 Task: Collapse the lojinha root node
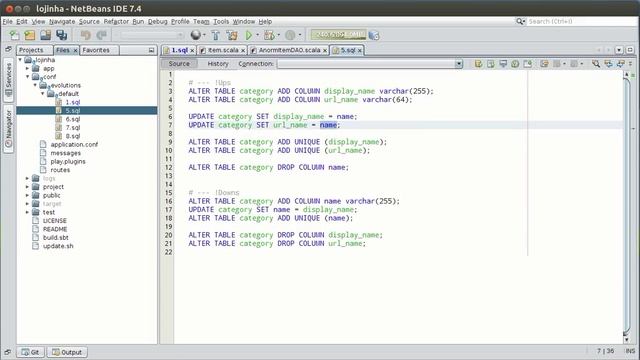click(x=20, y=60)
